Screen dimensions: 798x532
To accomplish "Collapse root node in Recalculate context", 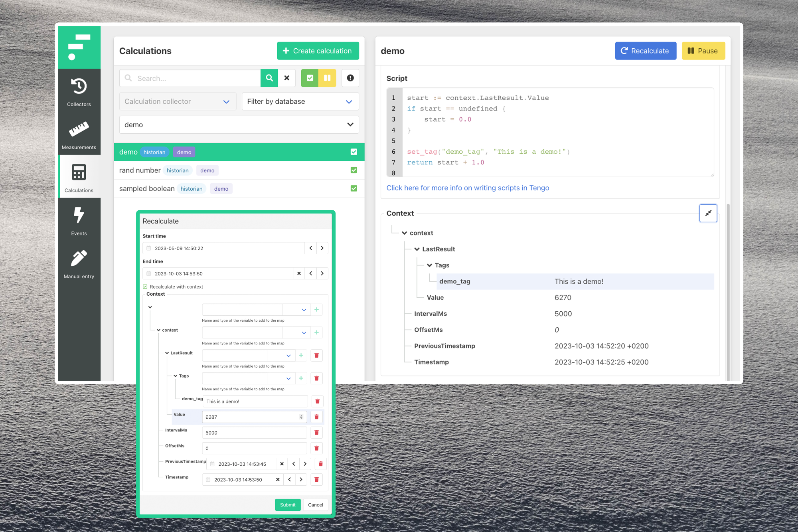I will tap(150, 307).
